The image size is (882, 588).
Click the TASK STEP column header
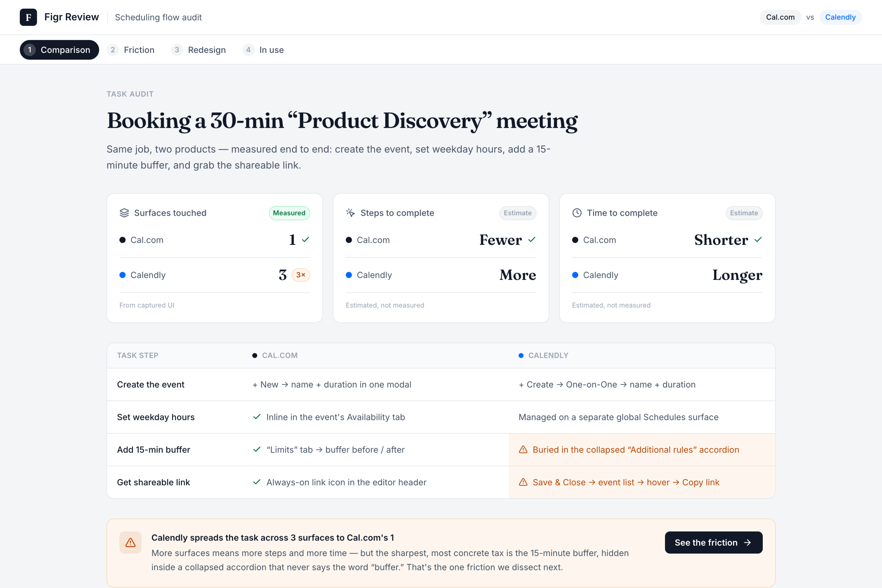tap(138, 356)
